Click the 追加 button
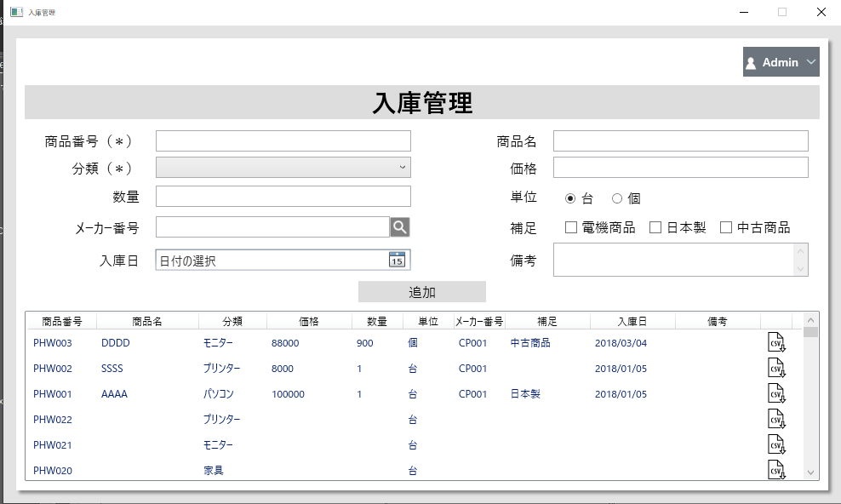Screen dimensions: 841x504 pos(422,292)
